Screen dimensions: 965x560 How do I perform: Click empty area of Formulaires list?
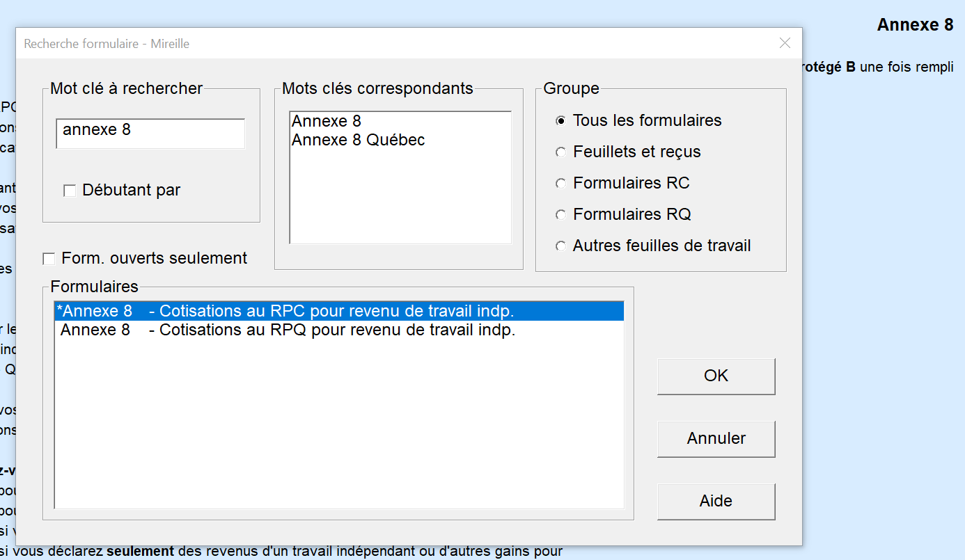point(338,431)
